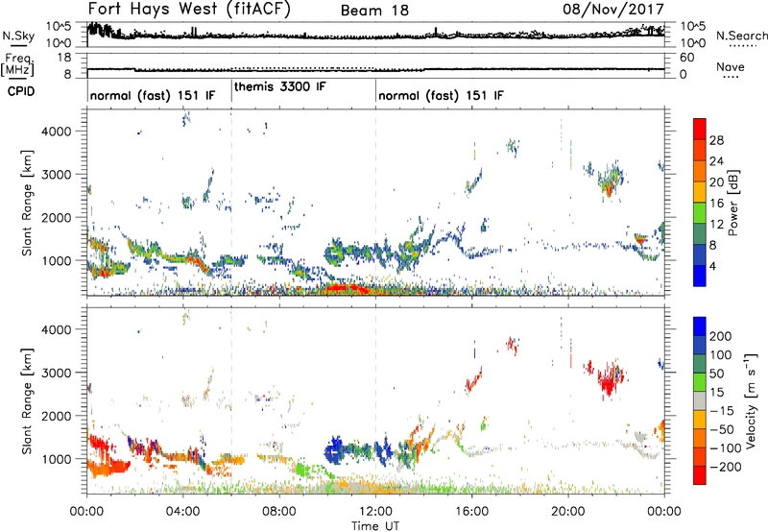Click the 'Time UT' axis label
768x532 pixels.
[375, 526]
